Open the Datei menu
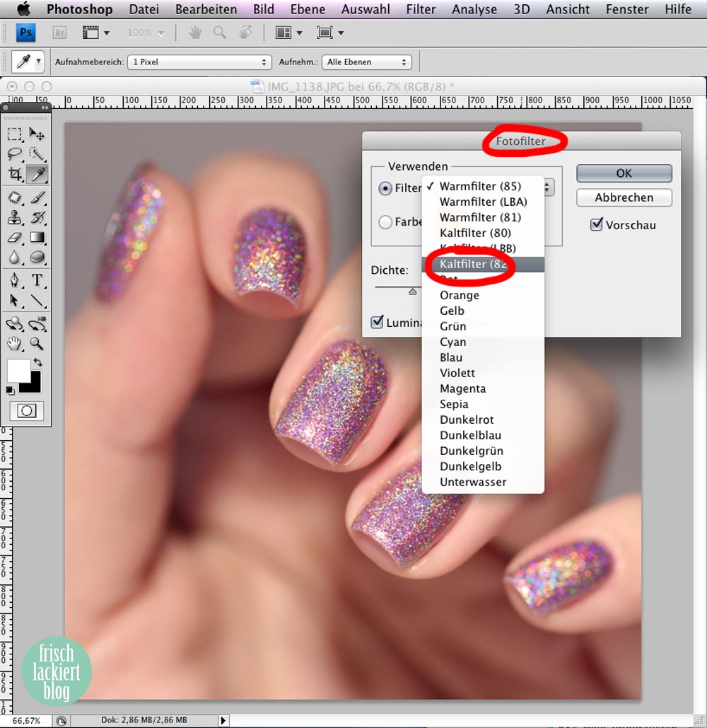 tap(144, 9)
